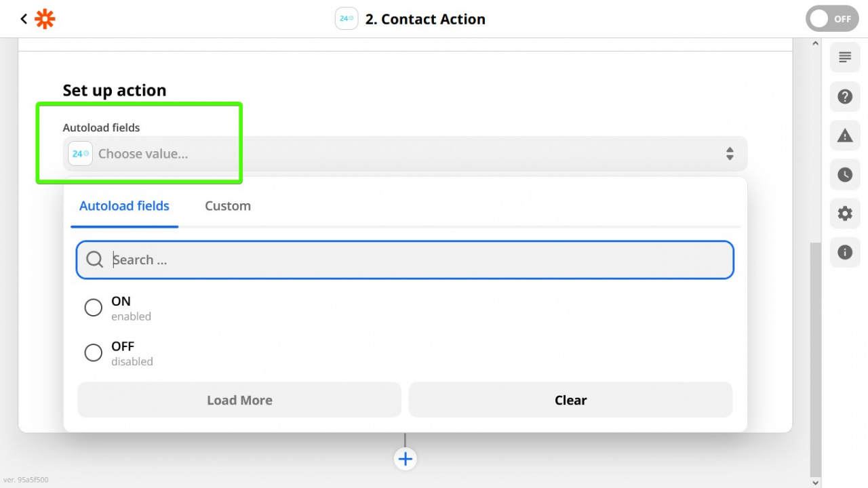Viewport: 868px width, 488px height.
Task: Switch to the Autoload fields tab
Action: (x=124, y=206)
